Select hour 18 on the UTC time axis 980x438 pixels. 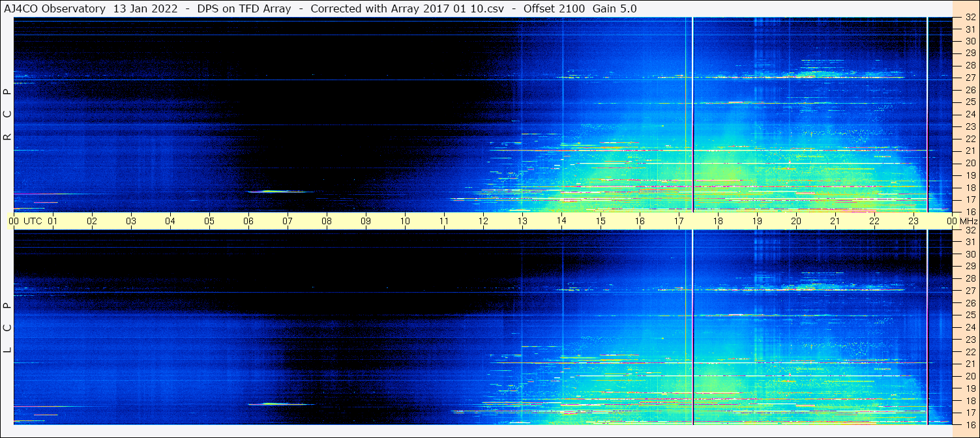[x=718, y=221]
